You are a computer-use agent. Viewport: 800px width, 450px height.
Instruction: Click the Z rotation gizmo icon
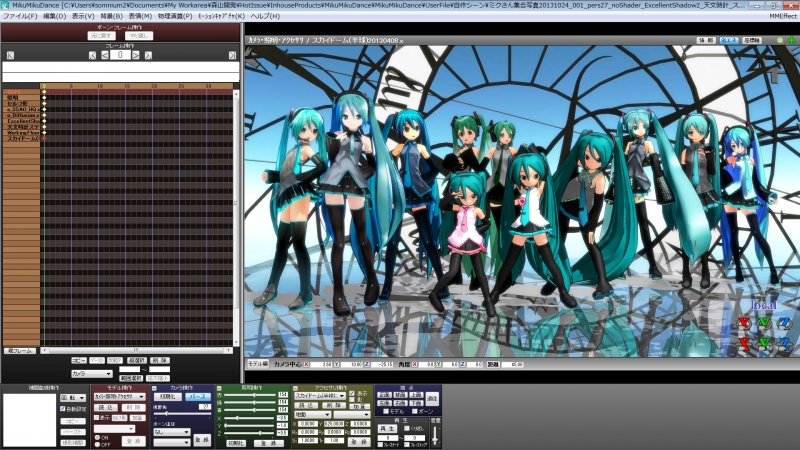pos(784,323)
